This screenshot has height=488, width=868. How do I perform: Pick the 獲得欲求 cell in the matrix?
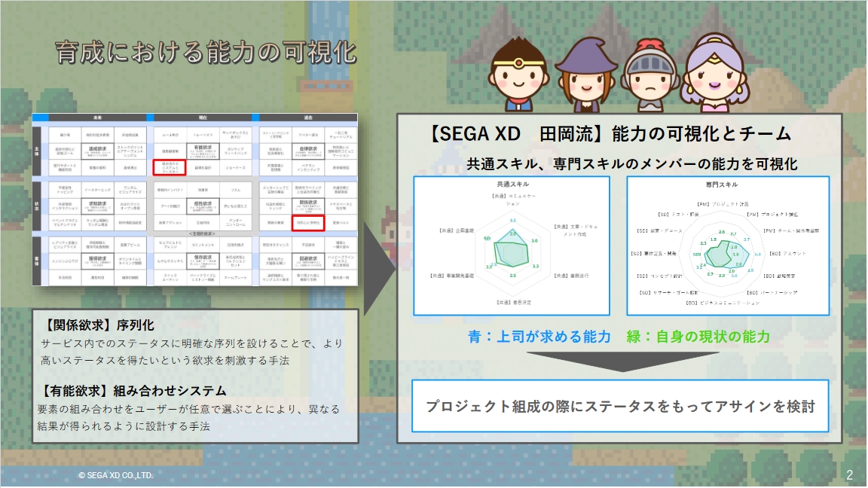pos(97,261)
